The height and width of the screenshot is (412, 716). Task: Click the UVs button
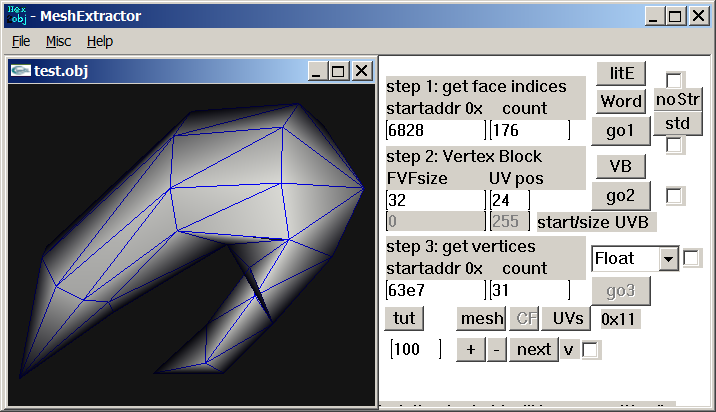tap(566, 318)
